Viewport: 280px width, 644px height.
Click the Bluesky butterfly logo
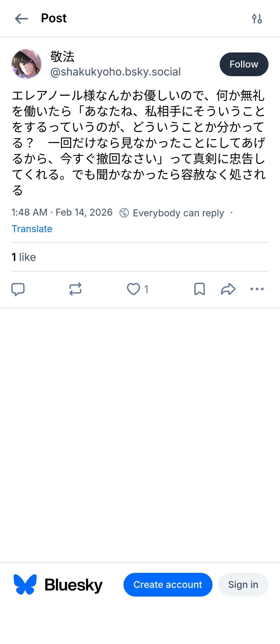point(25,585)
